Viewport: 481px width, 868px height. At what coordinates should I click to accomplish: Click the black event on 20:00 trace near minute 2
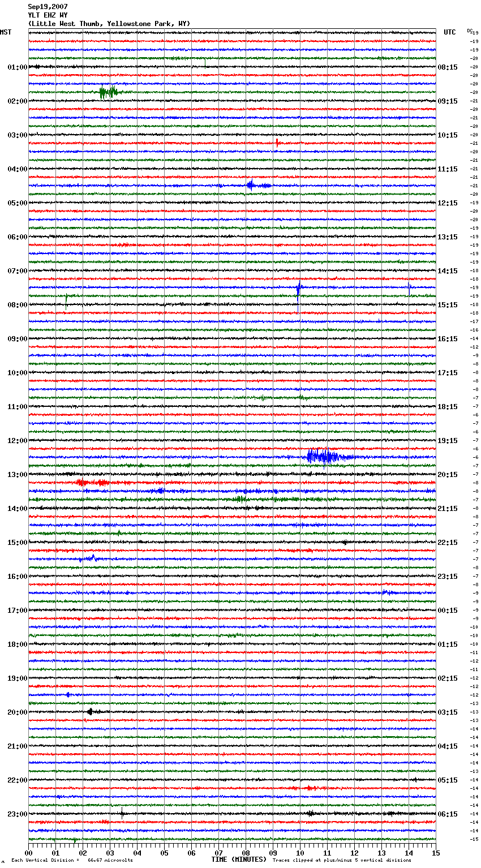(90, 712)
